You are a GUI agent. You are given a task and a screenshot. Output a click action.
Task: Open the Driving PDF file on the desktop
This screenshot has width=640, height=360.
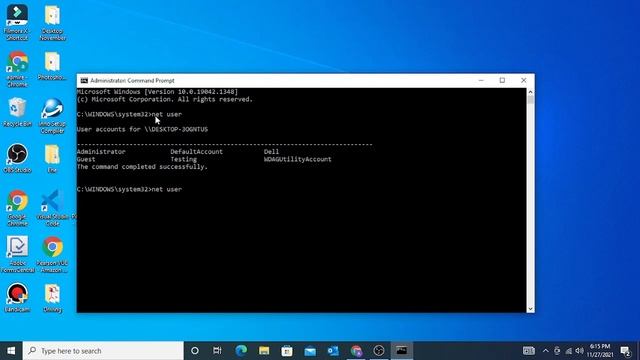click(x=53, y=297)
